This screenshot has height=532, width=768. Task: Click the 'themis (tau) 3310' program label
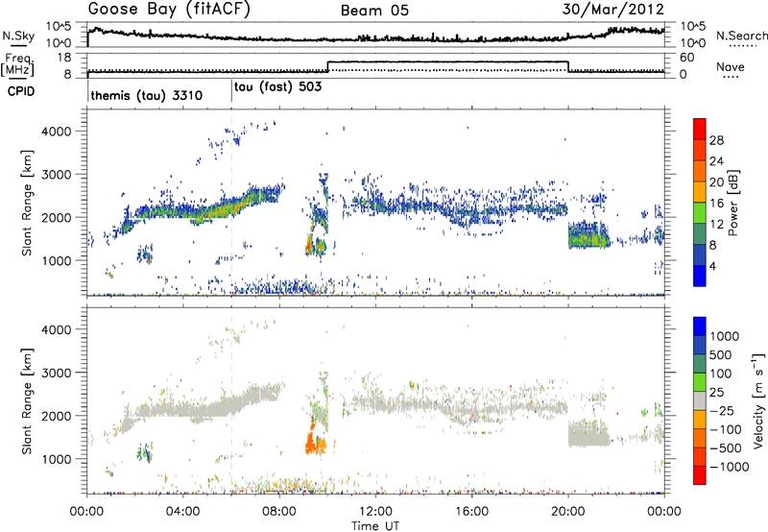pyautogui.click(x=147, y=95)
